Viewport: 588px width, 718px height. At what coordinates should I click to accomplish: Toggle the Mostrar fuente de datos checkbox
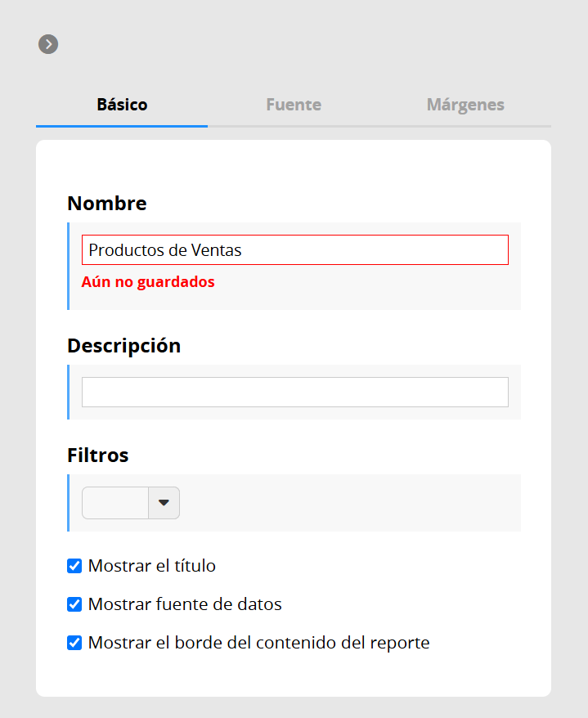click(x=74, y=604)
